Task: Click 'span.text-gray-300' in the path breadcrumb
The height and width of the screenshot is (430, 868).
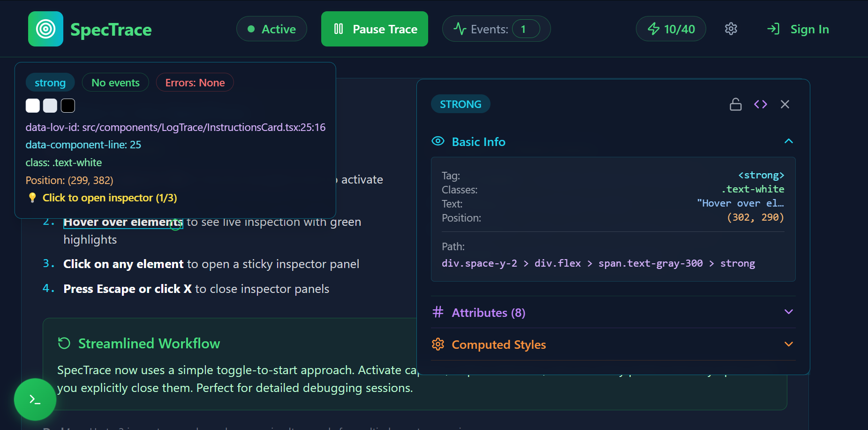Action: point(650,263)
